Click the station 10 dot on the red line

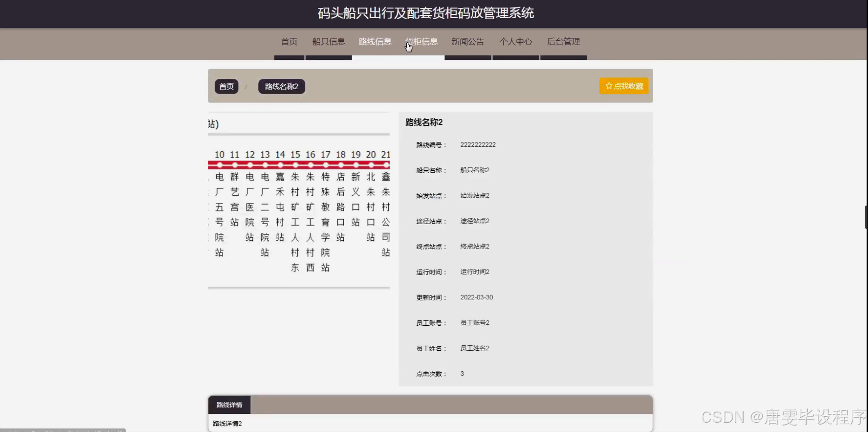click(219, 165)
